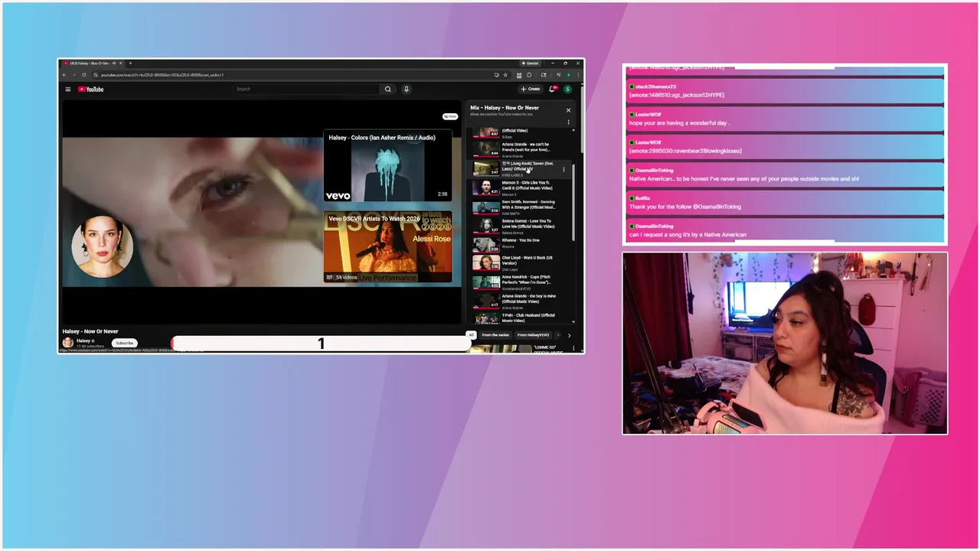980x551 pixels.
Task: Close the Mix playlist panel
Action: tap(568, 110)
